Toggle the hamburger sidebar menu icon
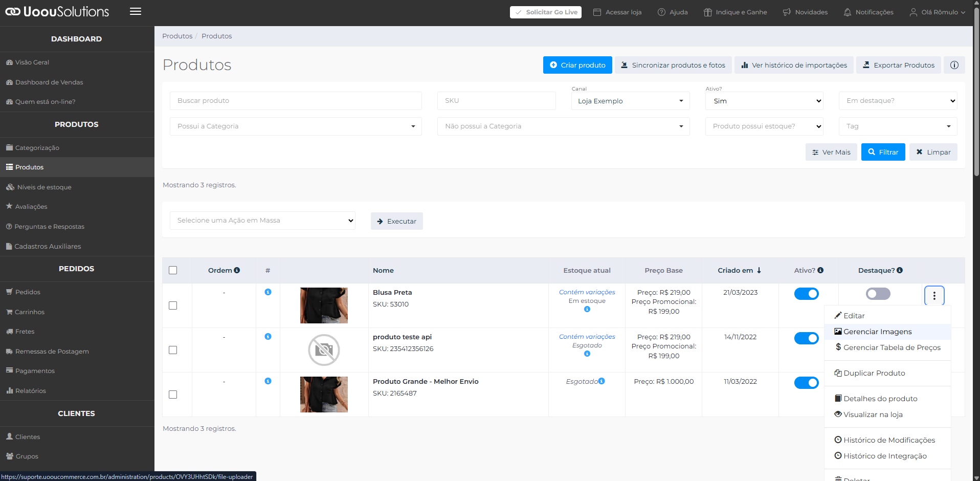The image size is (980, 481). point(136,12)
